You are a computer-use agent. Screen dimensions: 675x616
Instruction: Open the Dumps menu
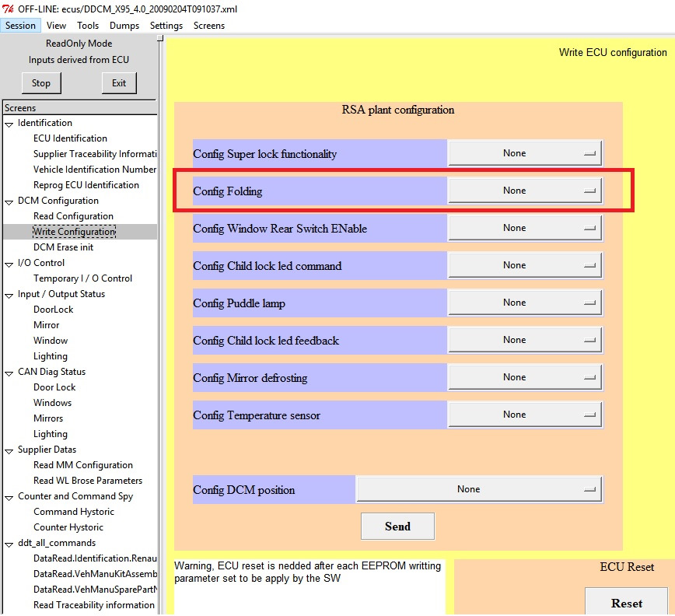click(124, 26)
